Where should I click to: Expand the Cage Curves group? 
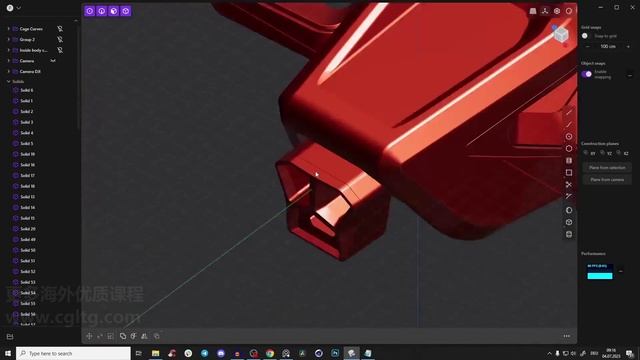coord(9,29)
